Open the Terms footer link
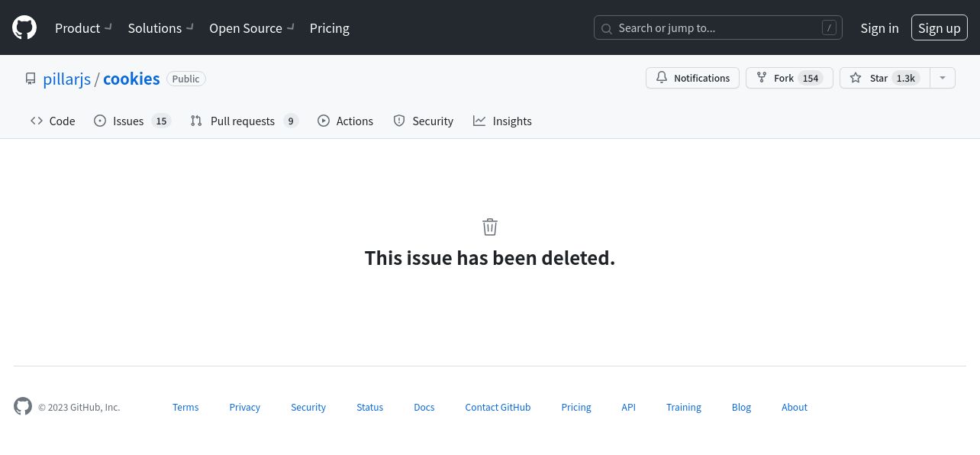 point(185,408)
